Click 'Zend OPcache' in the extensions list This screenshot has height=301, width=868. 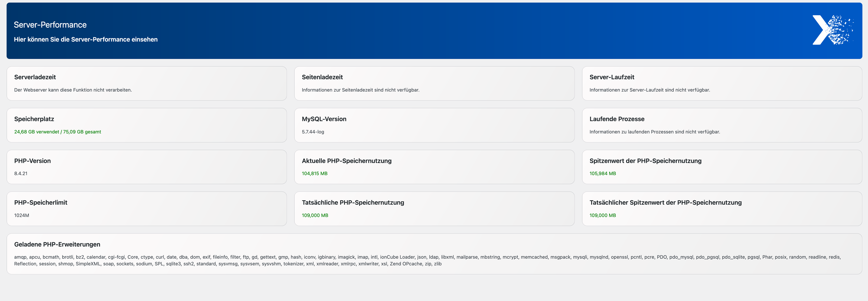pos(406,264)
